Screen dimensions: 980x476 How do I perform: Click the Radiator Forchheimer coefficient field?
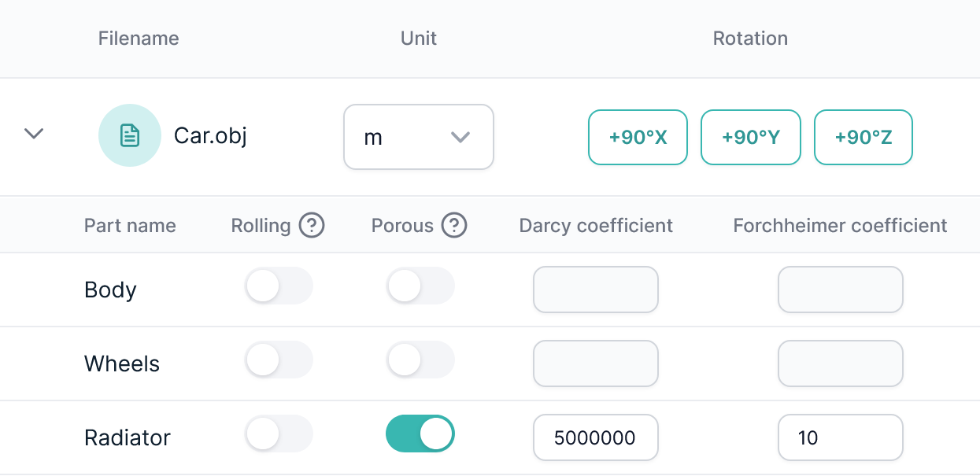pos(840,437)
